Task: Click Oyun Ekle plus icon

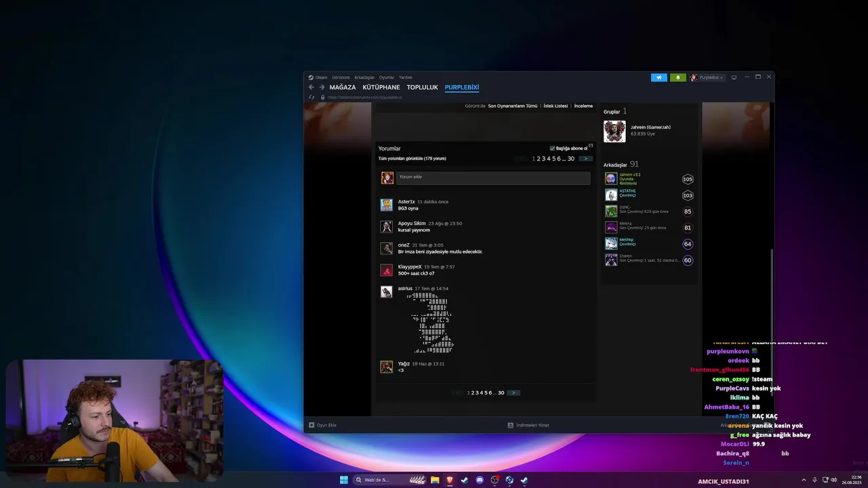Action: tap(311, 425)
